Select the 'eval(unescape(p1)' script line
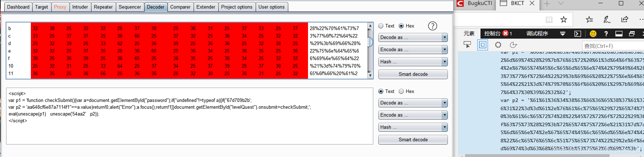The height and width of the screenshot is (157, 644). [54, 114]
